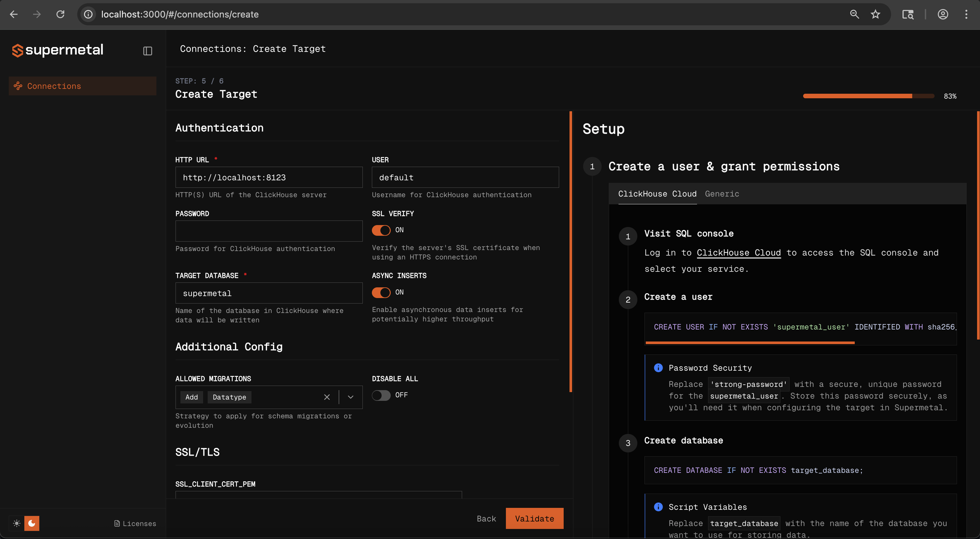The height and width of the screenshot is (539, 980).
Task: Bookmark the page with the star icon
Action: tap(875, 14)
